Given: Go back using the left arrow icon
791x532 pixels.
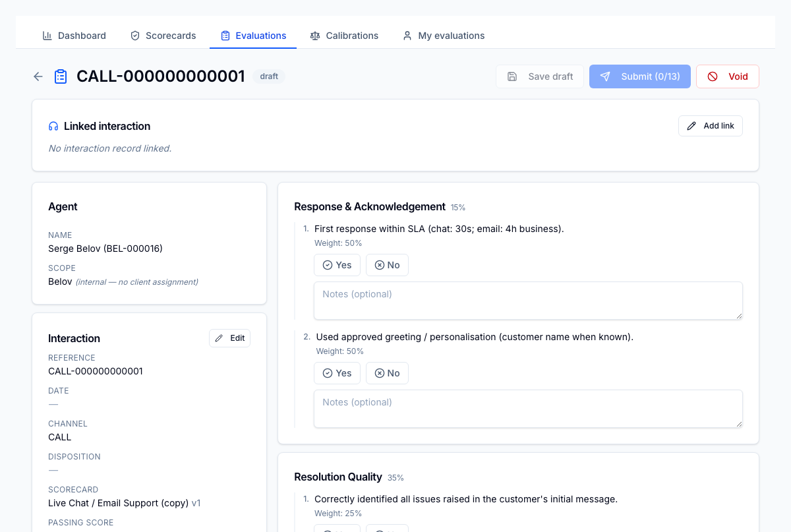Looking at the screenshot, I should tap(38, 76).
